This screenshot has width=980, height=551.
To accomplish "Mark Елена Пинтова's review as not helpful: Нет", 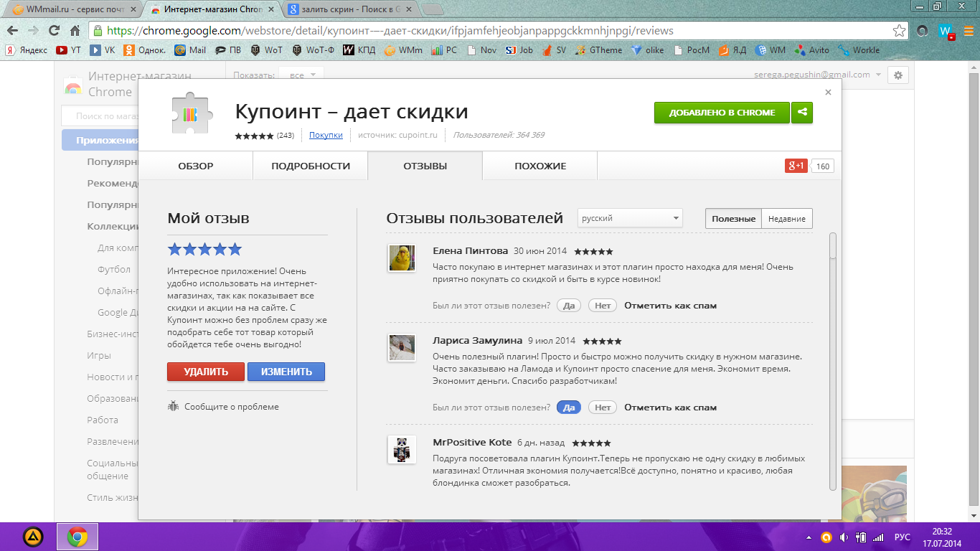I will pyautogui.click(x=603, y=306).
